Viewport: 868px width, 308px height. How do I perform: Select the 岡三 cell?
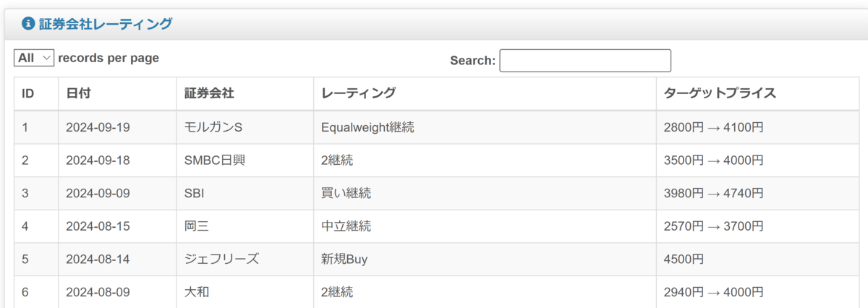pyautogui.click(x=245, y=226)
